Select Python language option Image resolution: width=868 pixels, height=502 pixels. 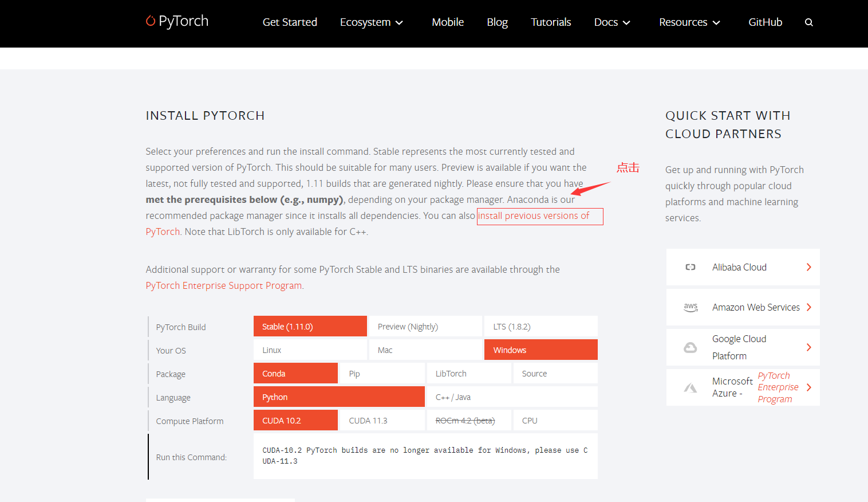tap(339, 397)
